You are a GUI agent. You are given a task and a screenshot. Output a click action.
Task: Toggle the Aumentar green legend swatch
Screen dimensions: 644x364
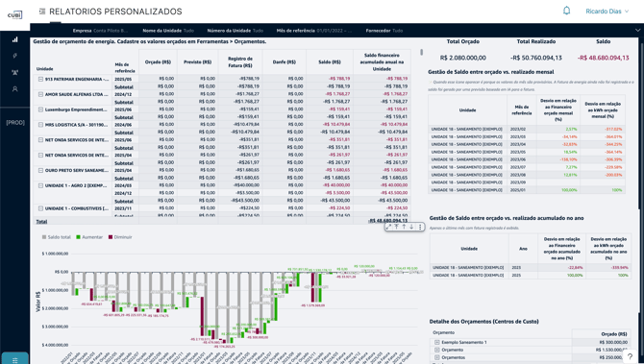pyautogui.click(x=79, y=237)
